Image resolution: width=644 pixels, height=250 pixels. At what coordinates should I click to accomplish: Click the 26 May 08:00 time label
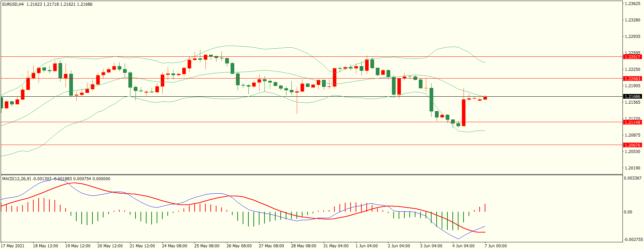coord(239,246)
